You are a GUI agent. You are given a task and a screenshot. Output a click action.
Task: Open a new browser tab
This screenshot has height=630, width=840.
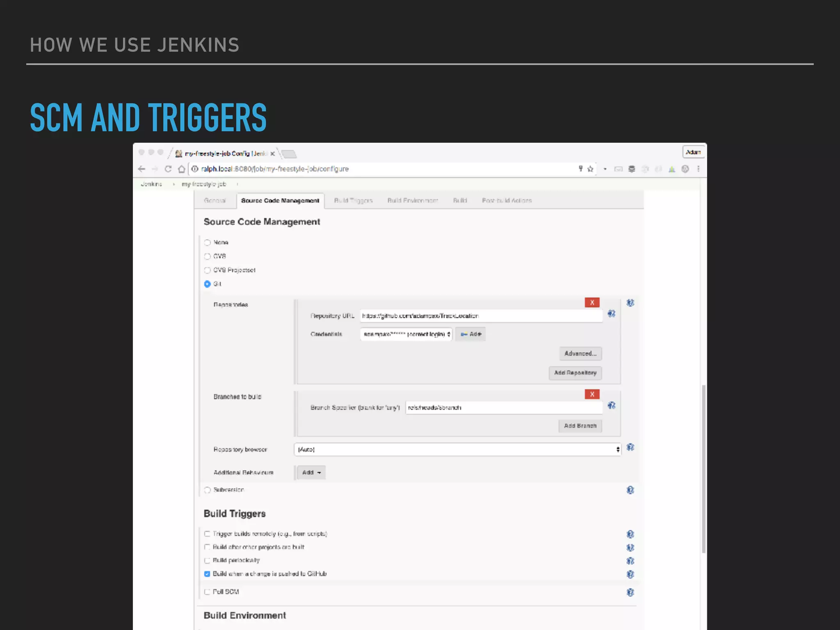point(289,154)
